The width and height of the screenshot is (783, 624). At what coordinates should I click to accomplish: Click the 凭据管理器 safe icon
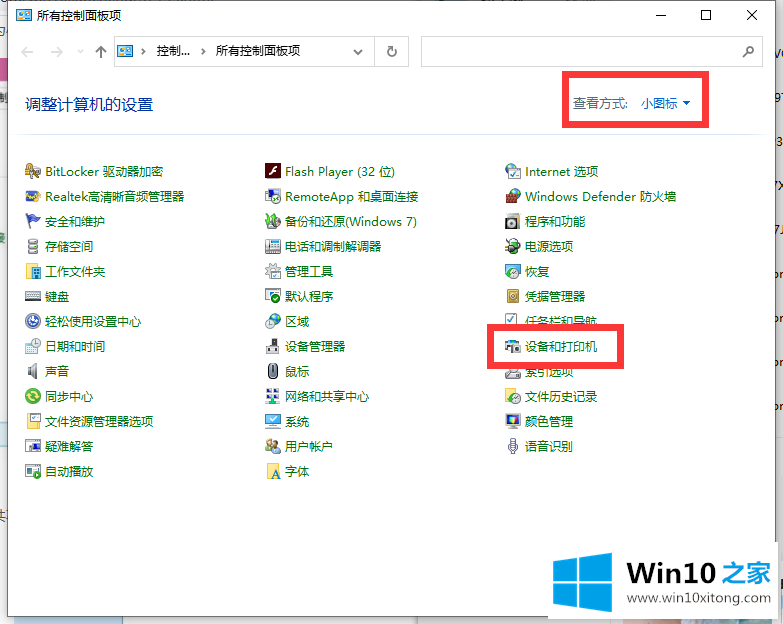tap(513, 296)
